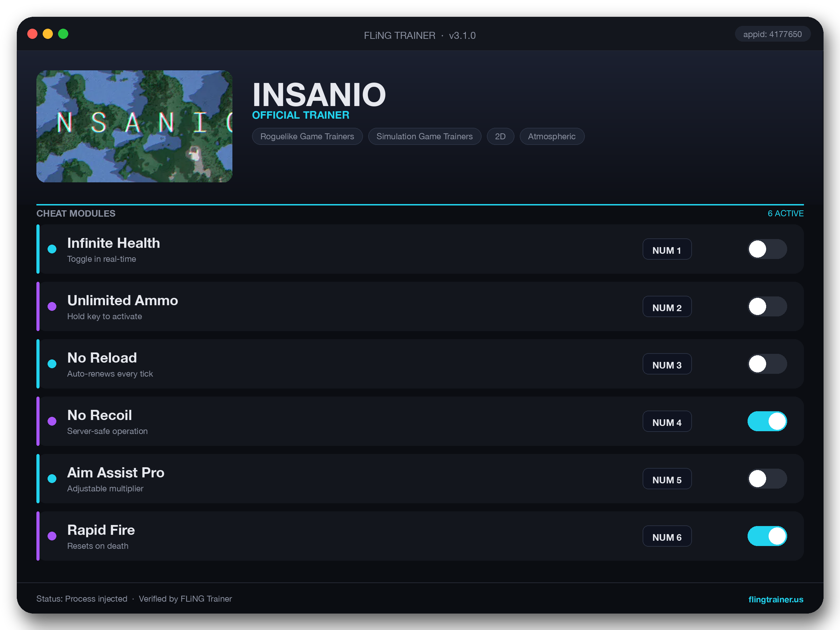840x630 pixels.
Task: Click the purple dot beside Rapid Fire
Action: click(x=52, y=536)
